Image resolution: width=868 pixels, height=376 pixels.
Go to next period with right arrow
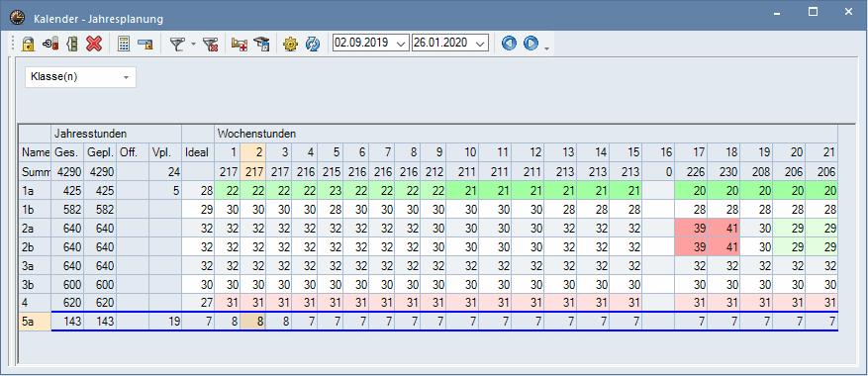coord(530,43)
